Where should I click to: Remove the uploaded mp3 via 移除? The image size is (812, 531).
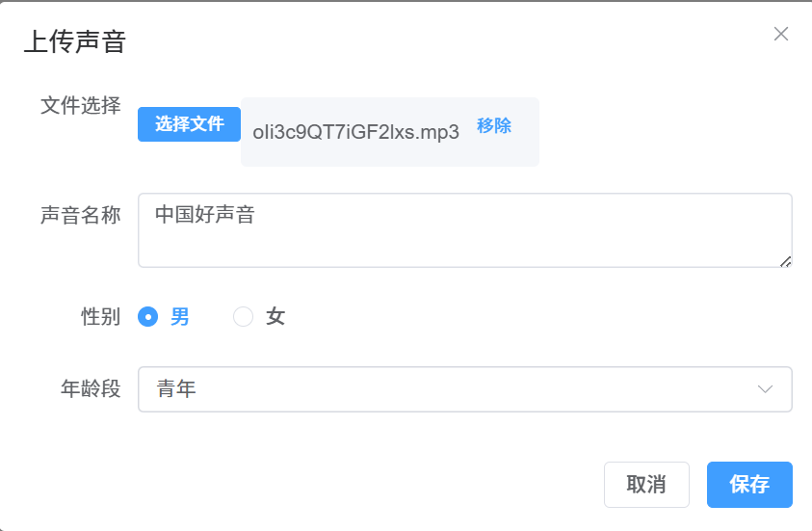click(494, 126)
